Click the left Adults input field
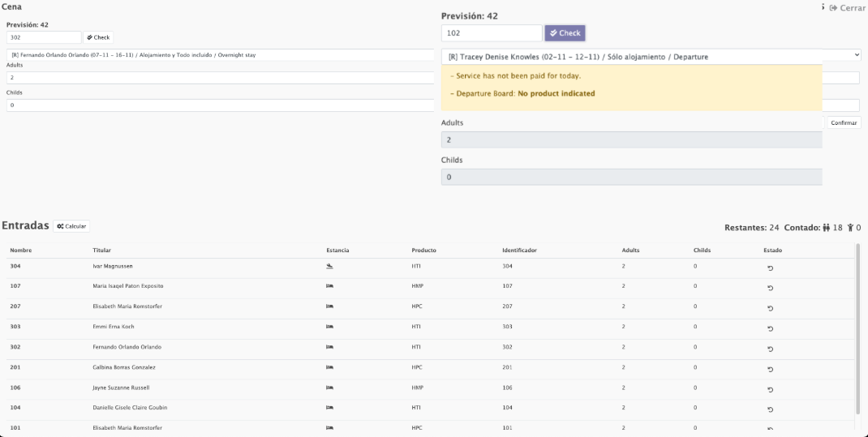Viewport: 868px width, 437px height. coord(219,78)
